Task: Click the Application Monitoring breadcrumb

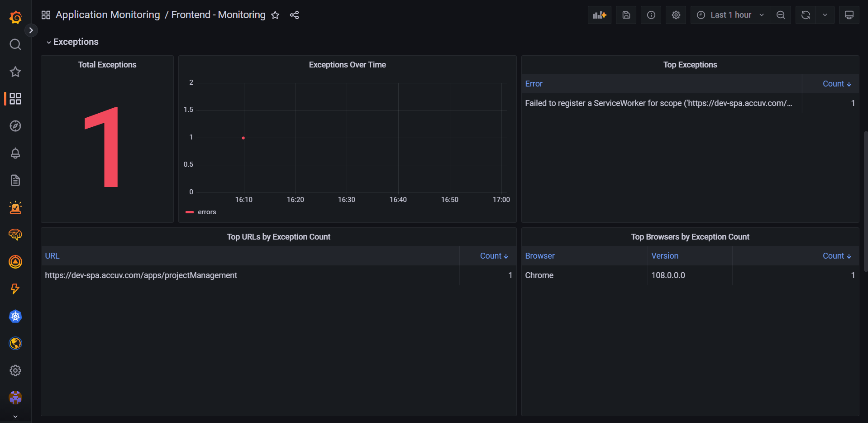Action: click(108, 15)
